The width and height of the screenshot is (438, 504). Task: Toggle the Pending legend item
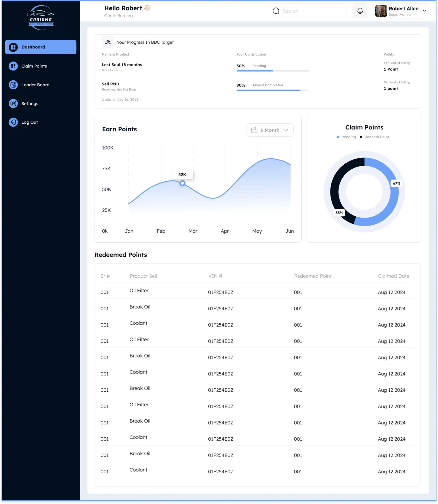tap(346, 137)
